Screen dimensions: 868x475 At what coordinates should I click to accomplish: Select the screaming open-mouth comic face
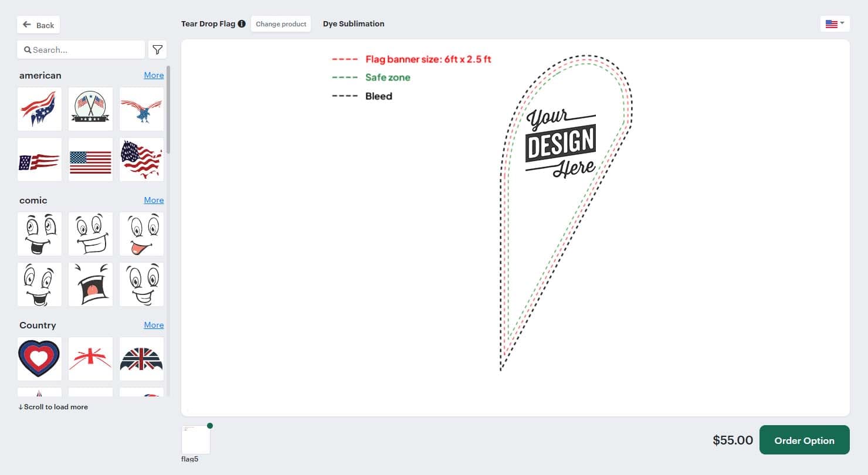tap(90, 284)
